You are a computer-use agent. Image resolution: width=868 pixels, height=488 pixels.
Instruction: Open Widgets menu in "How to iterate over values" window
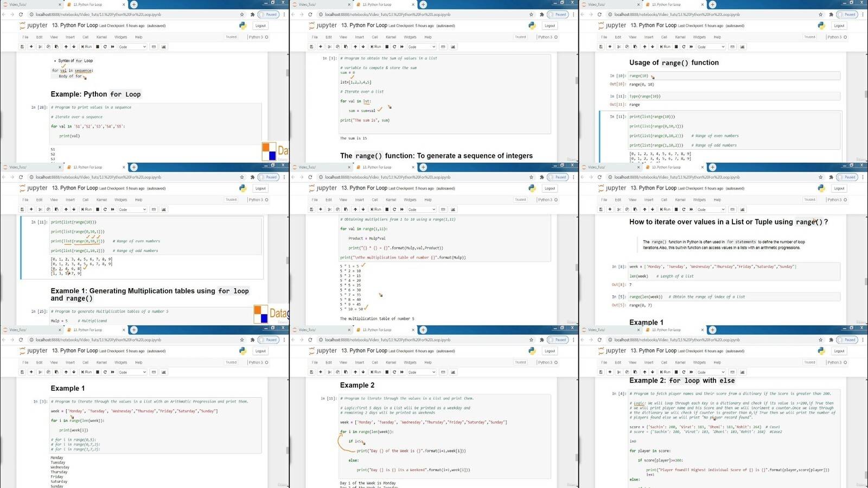coord(699,200)
